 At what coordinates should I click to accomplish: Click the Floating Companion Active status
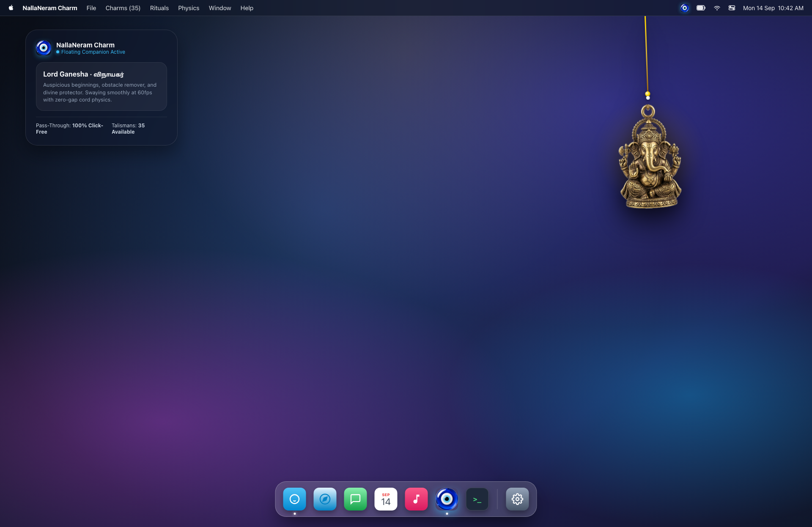pyautogui.click(x=91, y=52)
